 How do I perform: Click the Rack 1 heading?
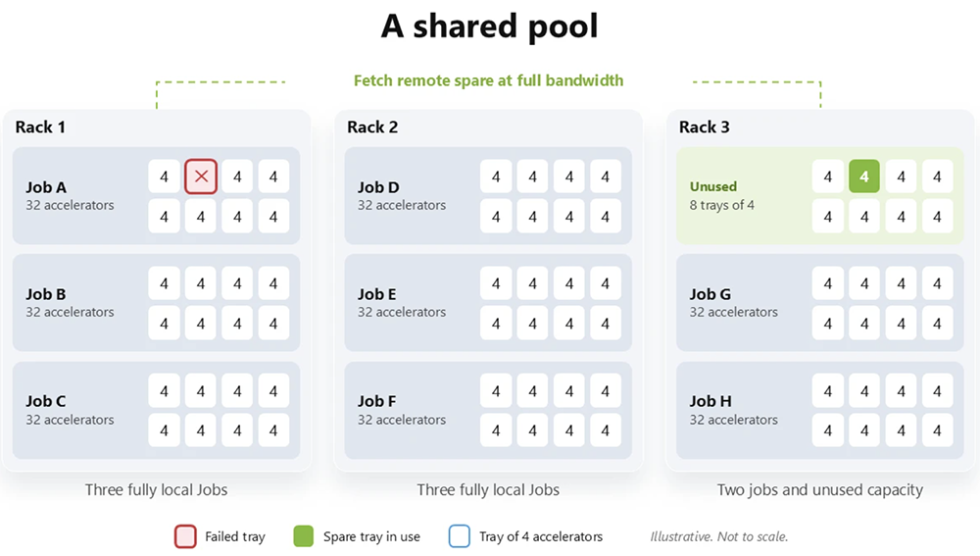click(40, 126)
